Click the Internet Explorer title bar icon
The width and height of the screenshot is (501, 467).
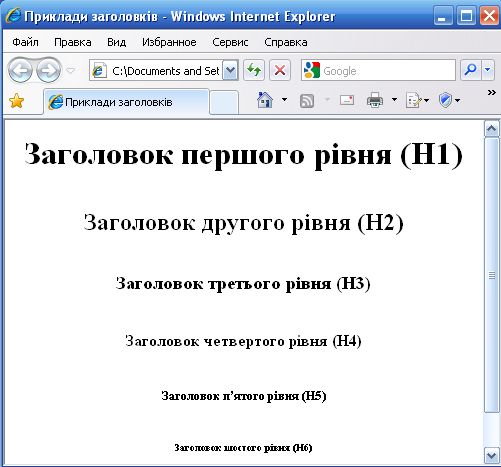coord(13,16)
